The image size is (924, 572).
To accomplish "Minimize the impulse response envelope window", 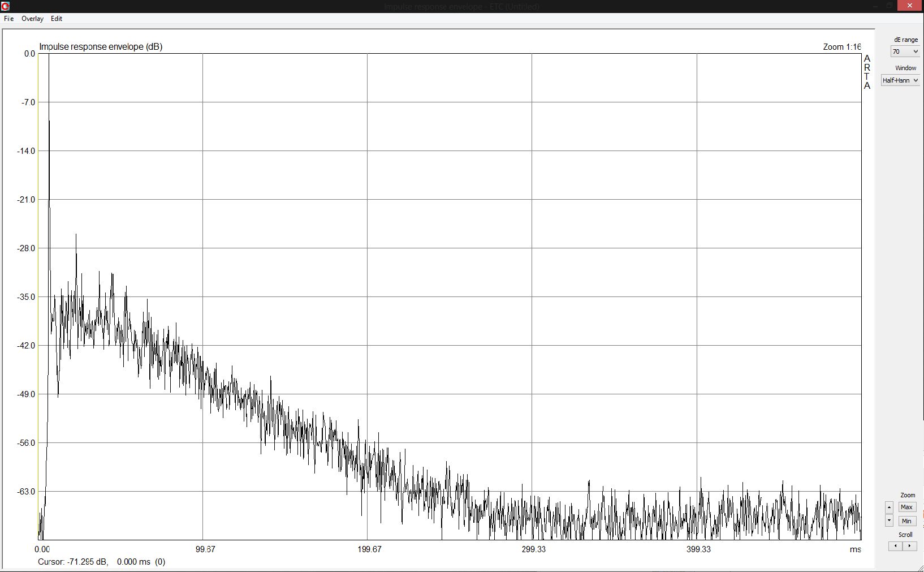I will 875,6.
